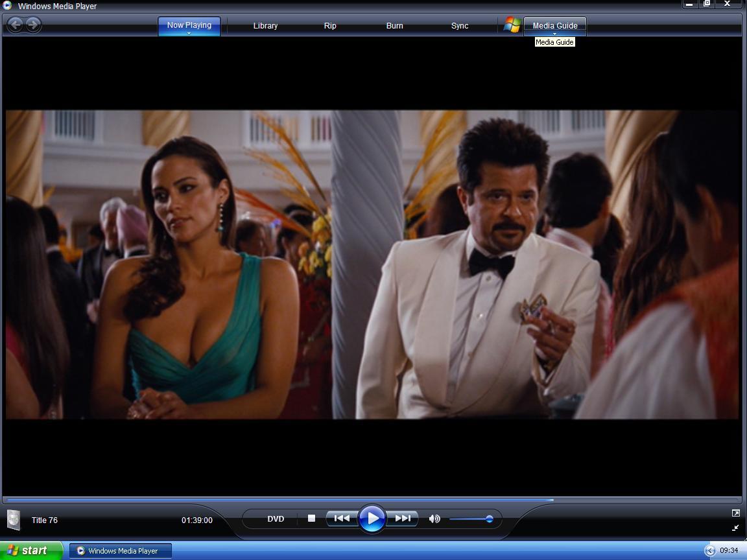747x560 pixels.
Task: Open the Media Guide tab
Action: click(x=555, y=25)
